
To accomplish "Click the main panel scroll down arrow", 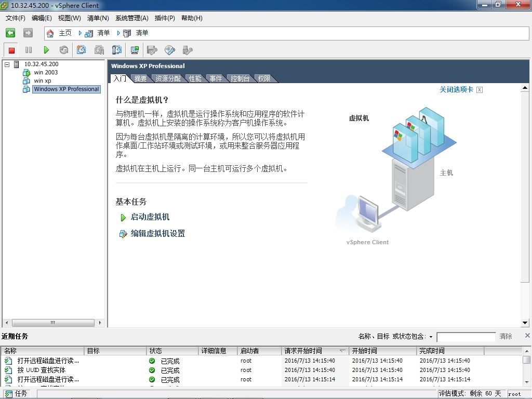I will pyautogui.click(x=525, y=323).
